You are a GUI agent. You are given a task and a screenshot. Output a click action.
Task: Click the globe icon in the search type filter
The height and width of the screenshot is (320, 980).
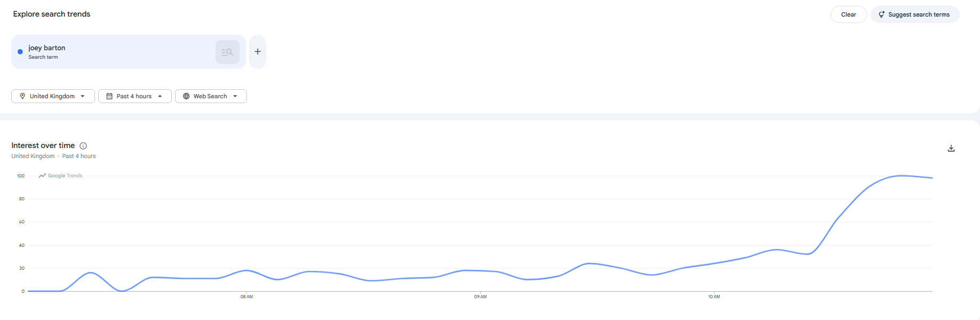click(x=186, y=96)
